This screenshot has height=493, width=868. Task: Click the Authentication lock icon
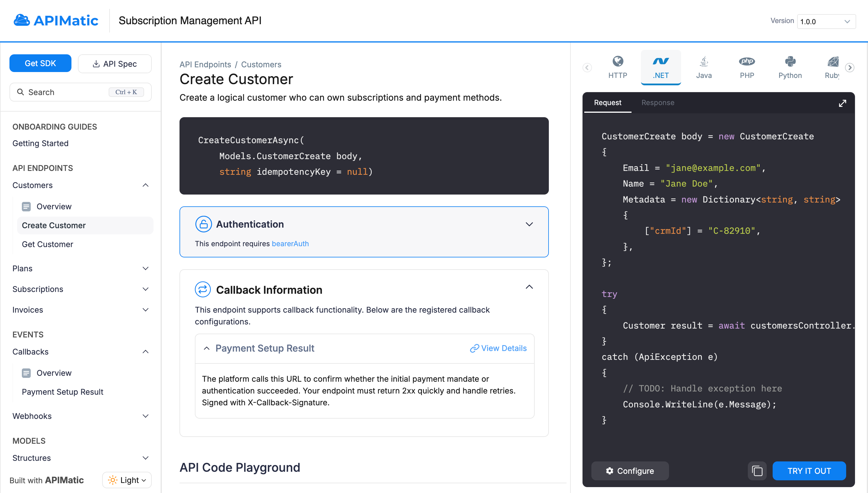pos(203,224)
